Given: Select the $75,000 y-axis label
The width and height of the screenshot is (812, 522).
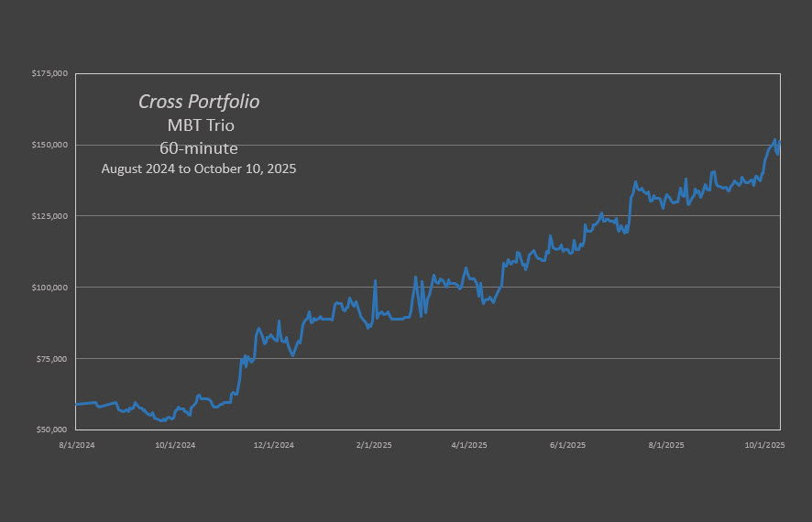Looking at the screenshot, I should [52, 358].
